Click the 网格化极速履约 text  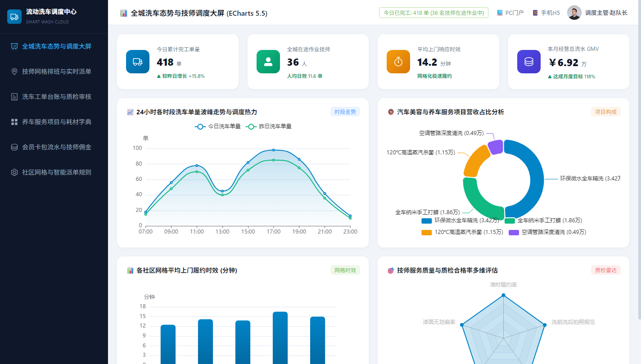(x=434, y=76)
